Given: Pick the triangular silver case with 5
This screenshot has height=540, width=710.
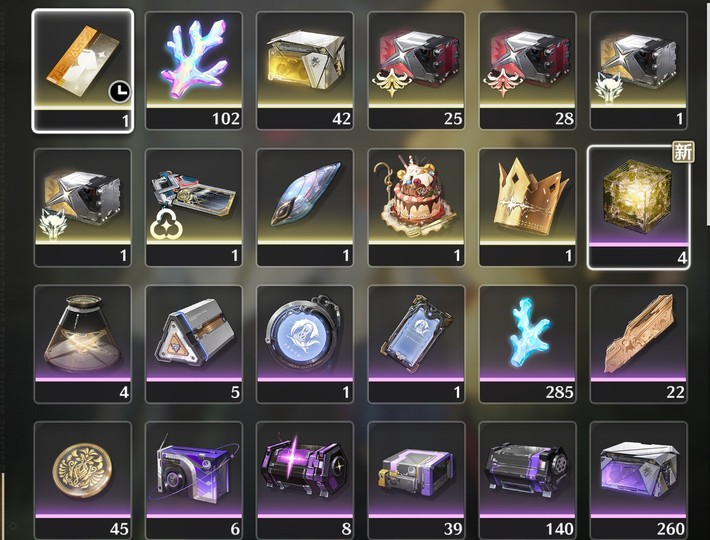Looking at the screenshot, I should pyautogui.click(x=194, y=344).
